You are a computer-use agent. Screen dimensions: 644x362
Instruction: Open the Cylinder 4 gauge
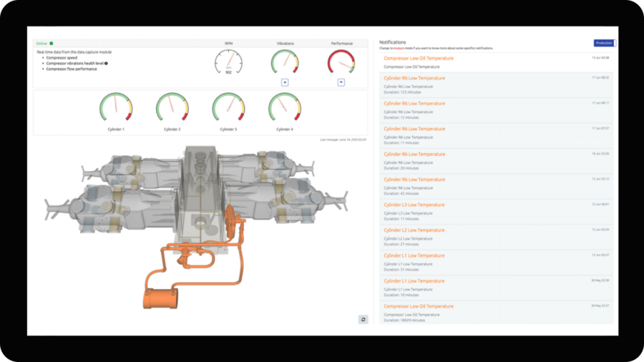click(x=285, y=107)
